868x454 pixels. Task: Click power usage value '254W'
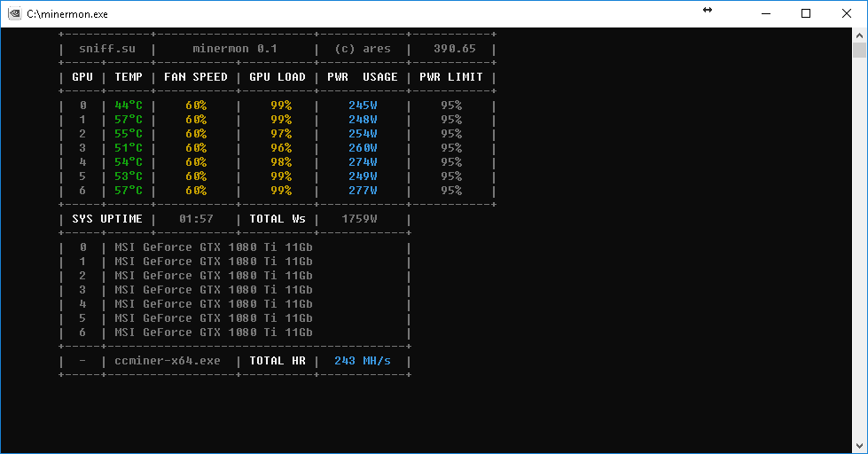point(363,133)
